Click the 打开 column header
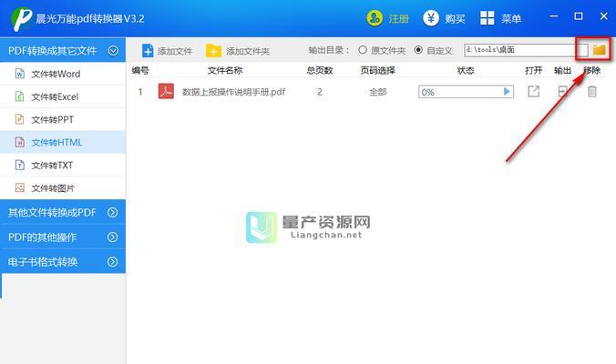Screen dimensions: 616x364 [x=533, y=71]
